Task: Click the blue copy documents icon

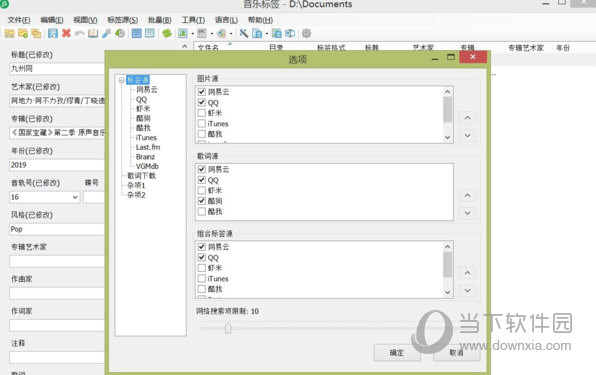Action: point(277,33)
